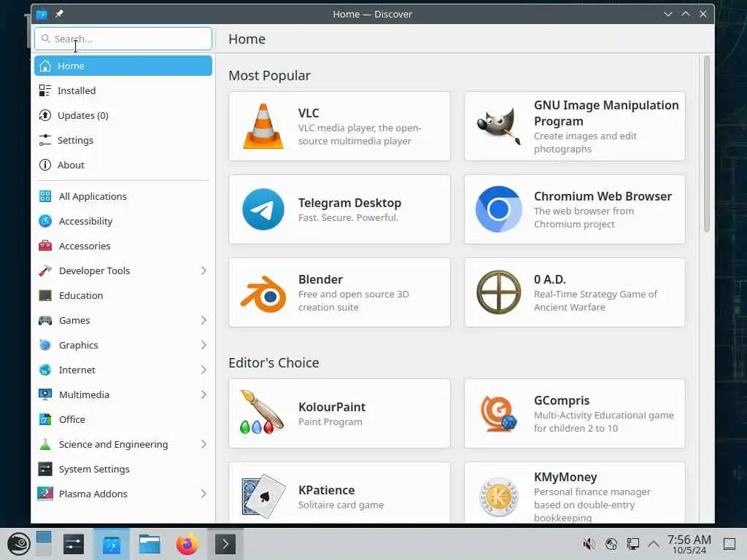Expand the Graphics category arrow
The height and width of the screenshot is (560, 747).
(204, 345)
